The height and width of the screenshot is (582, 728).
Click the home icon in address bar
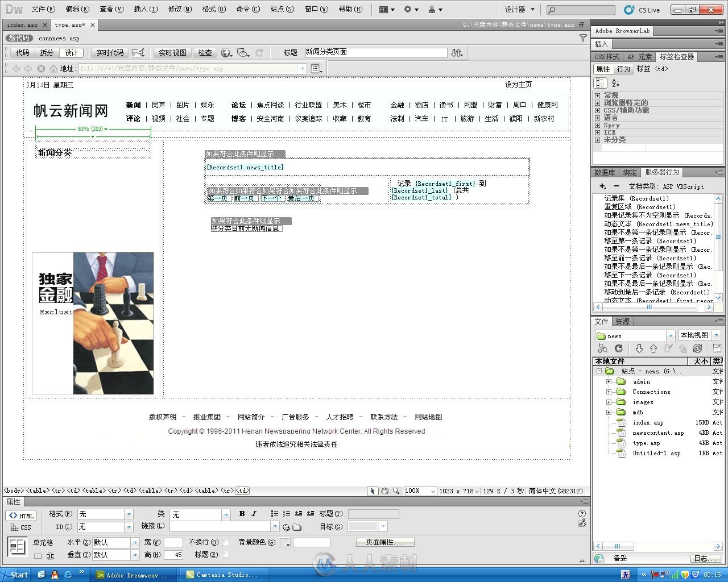(53, 68)
